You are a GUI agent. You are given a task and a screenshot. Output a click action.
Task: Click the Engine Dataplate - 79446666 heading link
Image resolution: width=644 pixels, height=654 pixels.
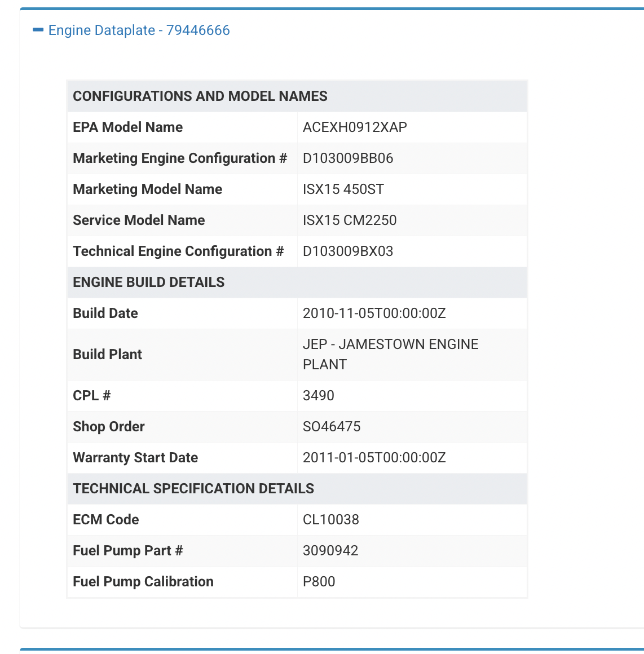point(139,30)
